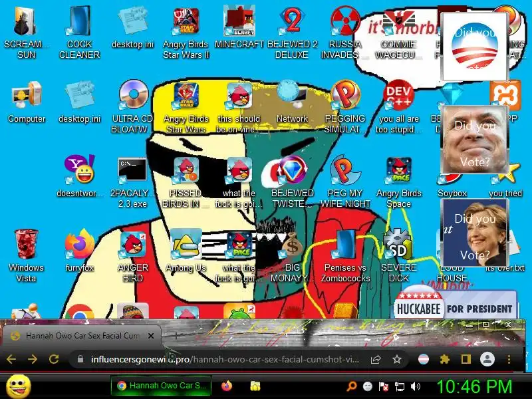Open BIG MONAYY money bag icon
The height and width of the screenshot is (399, 532).
[x=292, y=256]
